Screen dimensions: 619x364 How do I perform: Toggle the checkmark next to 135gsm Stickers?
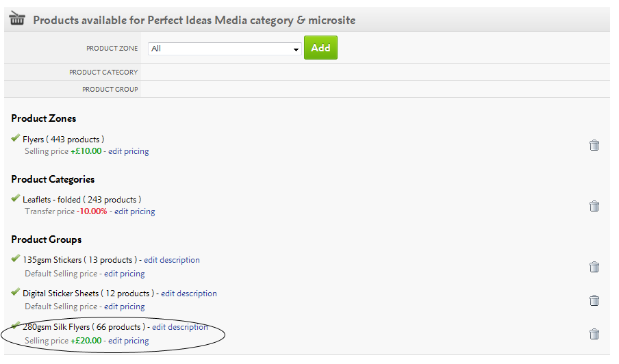(x=15, y=259)
